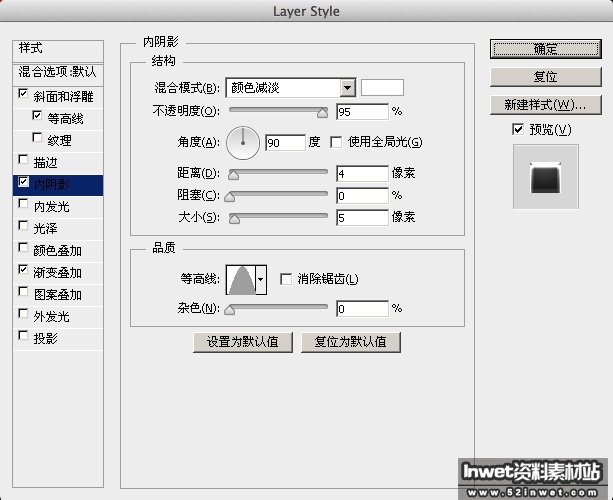Click 复位为默认值 button
The width and height of the screenshot is (613, 500).
tap(351, 342)
